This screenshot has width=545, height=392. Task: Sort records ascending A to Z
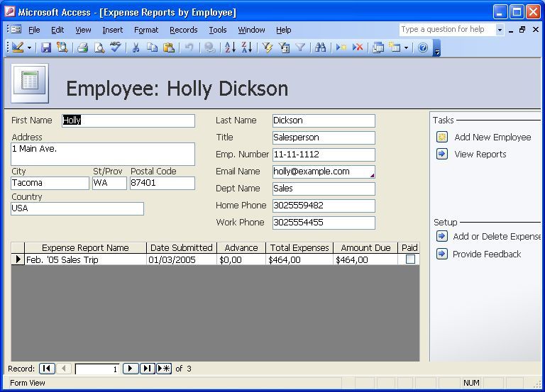[x=230, y=47]
